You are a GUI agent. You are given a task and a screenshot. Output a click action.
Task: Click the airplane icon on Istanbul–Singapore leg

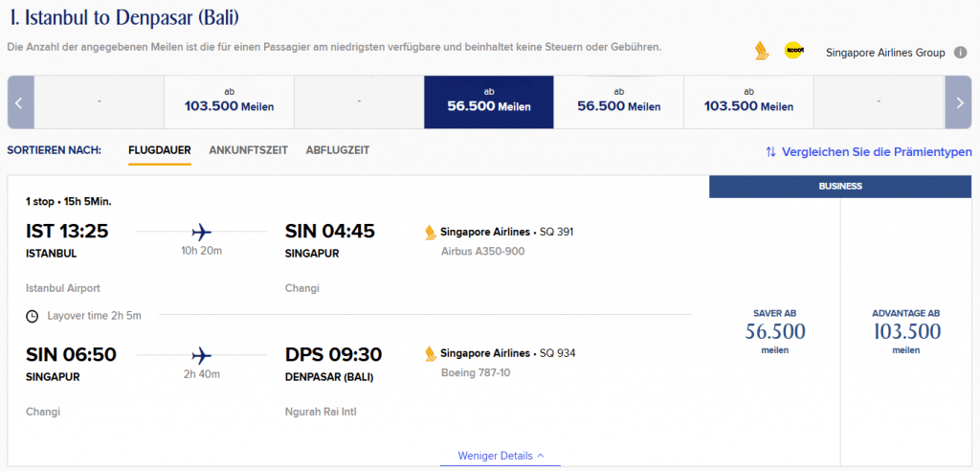point(202,231)
